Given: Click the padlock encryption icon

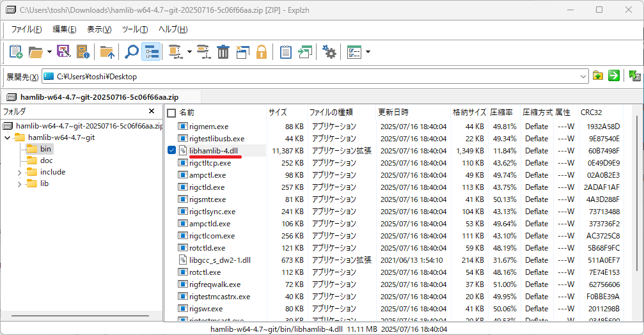Looking at the screenshot, I should point(262,52).
